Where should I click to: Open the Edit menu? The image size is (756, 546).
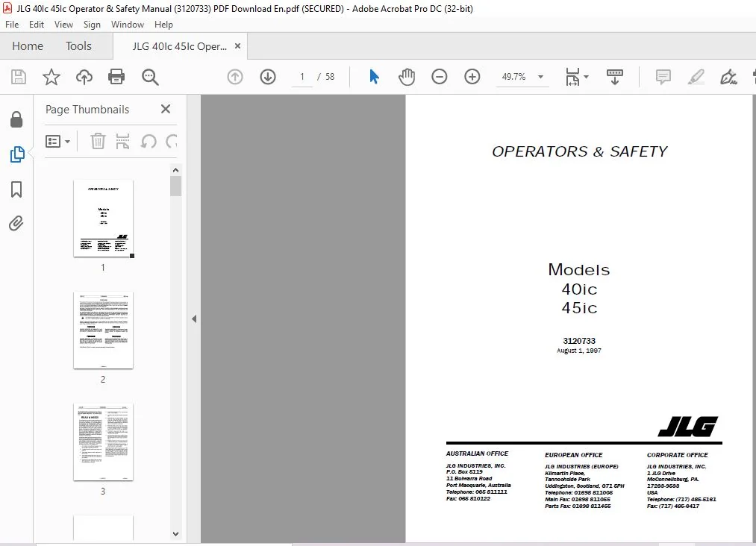click(x=36, y=25)
